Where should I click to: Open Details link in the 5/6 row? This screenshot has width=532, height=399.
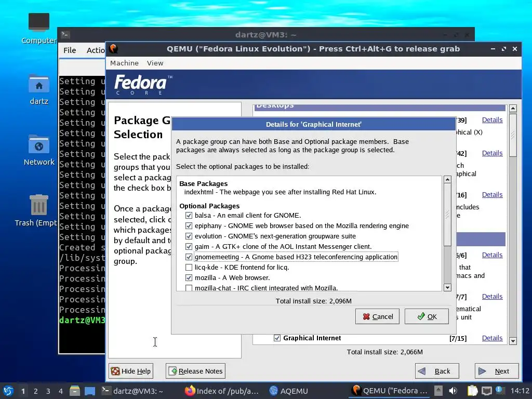[492, 255]
